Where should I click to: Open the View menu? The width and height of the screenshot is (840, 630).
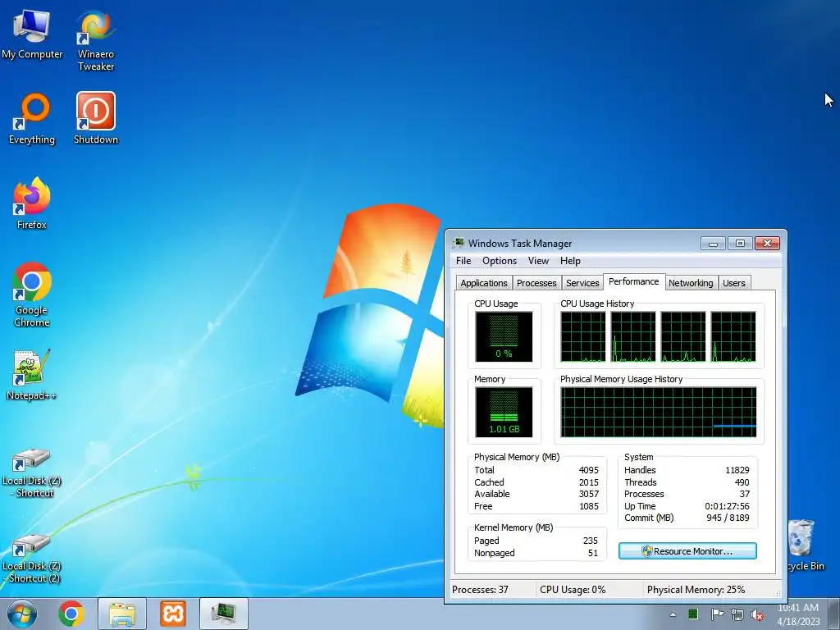pos(538,261)
